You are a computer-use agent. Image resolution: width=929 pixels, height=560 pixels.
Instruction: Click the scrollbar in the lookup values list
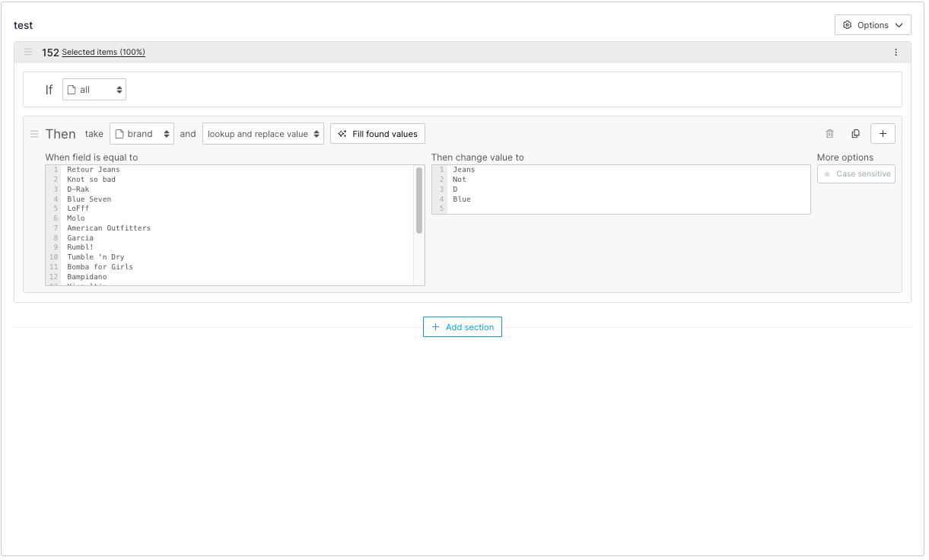[419, 202]
